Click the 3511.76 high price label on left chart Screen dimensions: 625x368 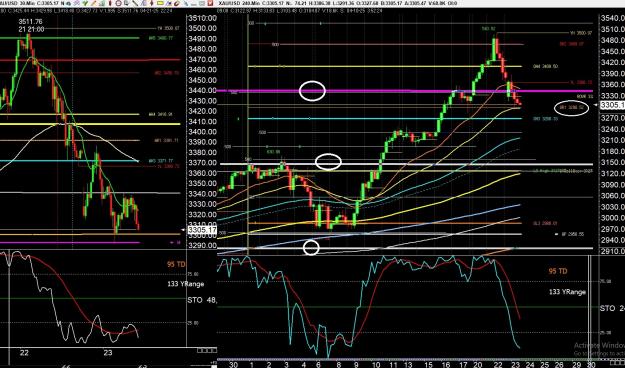30,22
